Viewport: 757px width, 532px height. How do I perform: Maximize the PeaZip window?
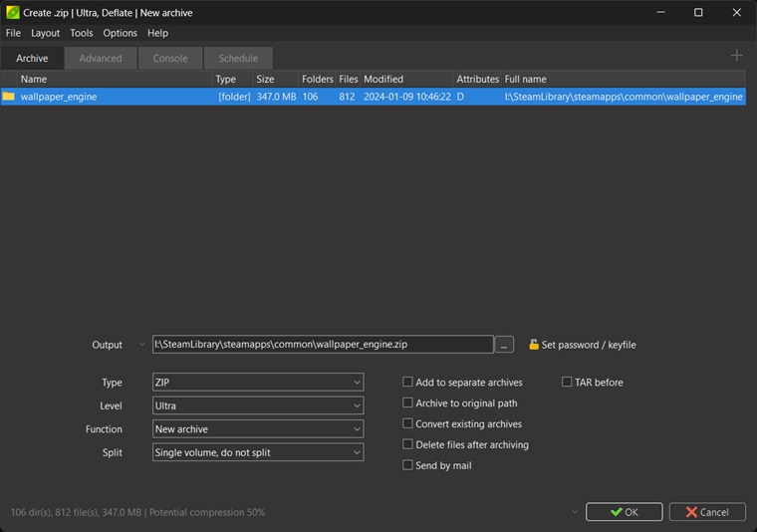(698, 13)
